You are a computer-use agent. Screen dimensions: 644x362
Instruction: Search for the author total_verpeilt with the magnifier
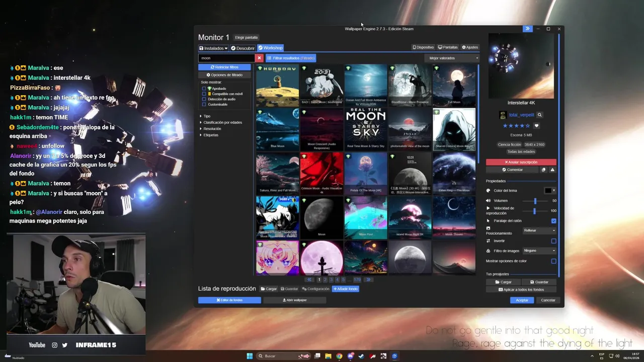point(539,115)
